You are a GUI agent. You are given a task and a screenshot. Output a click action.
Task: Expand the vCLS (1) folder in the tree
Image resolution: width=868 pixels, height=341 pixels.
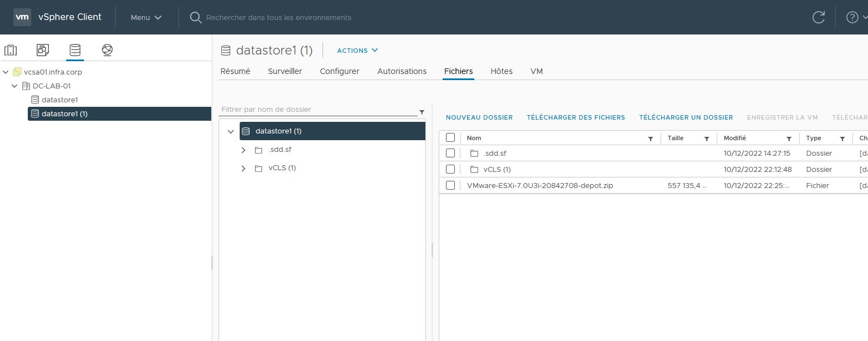click(x=243, y=168)
